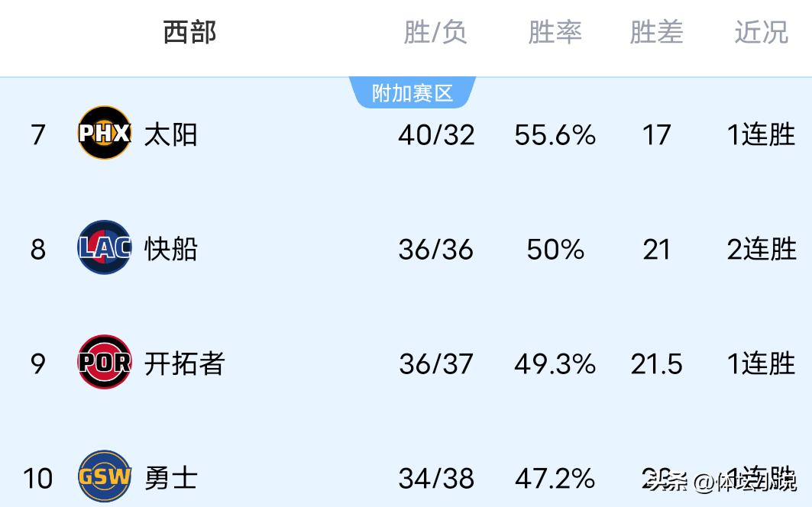
Task: Sort by 胜/负 column header
Action: (x=435, y=32)
